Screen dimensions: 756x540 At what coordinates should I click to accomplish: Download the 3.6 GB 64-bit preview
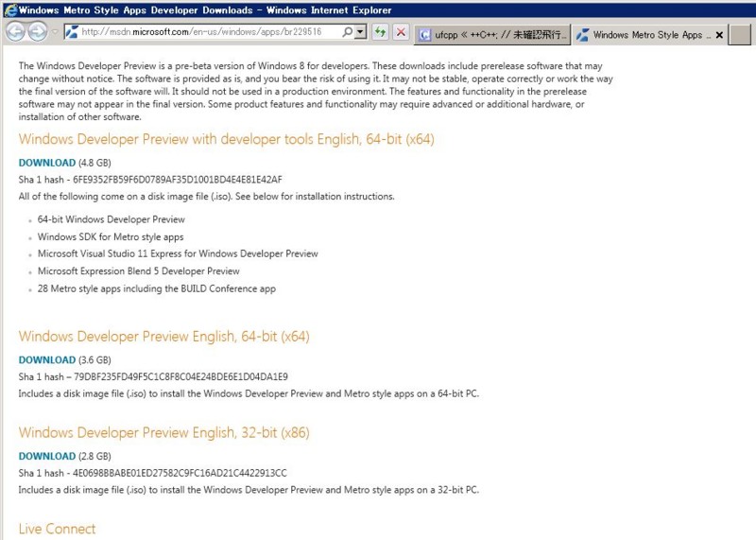(x=47, y=360)
